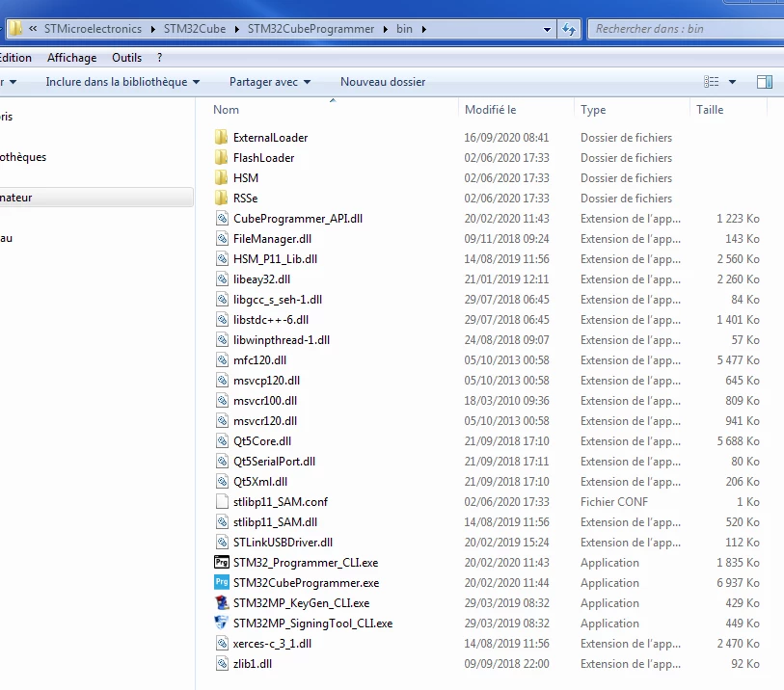The width and height of the screenshot is (784, 690).
Task: Open the Partager avec dropdown
Action: tap(270, 82)
